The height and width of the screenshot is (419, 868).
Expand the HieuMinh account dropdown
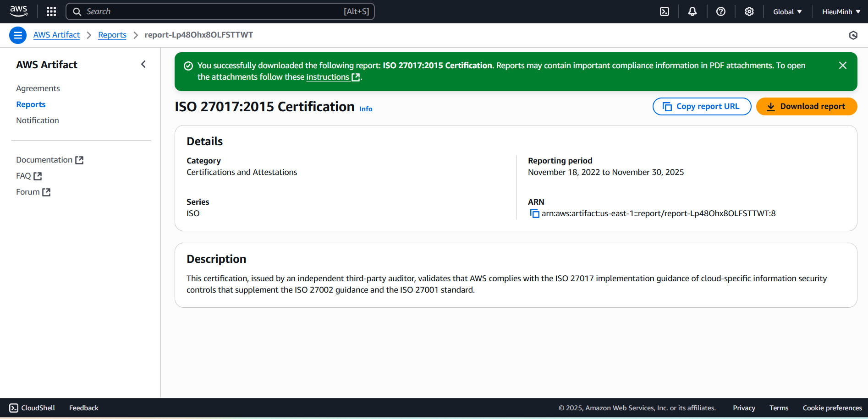pos(841,12)
